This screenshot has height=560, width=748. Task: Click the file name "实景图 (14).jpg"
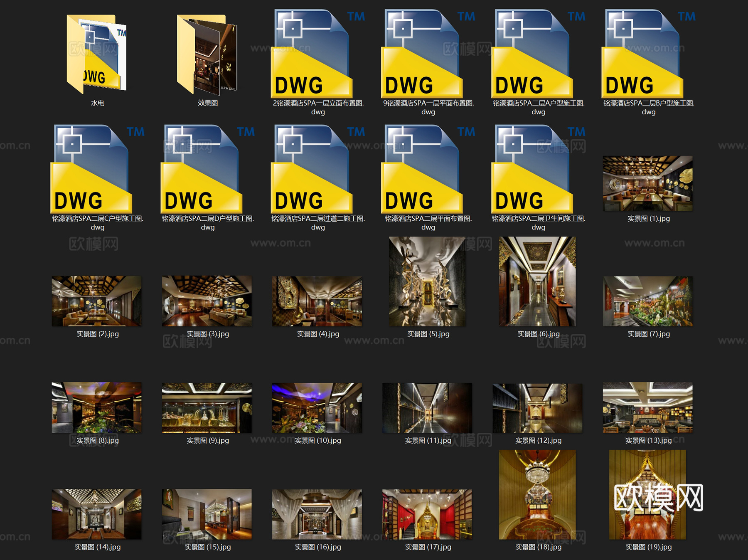[x=98, y=548]
